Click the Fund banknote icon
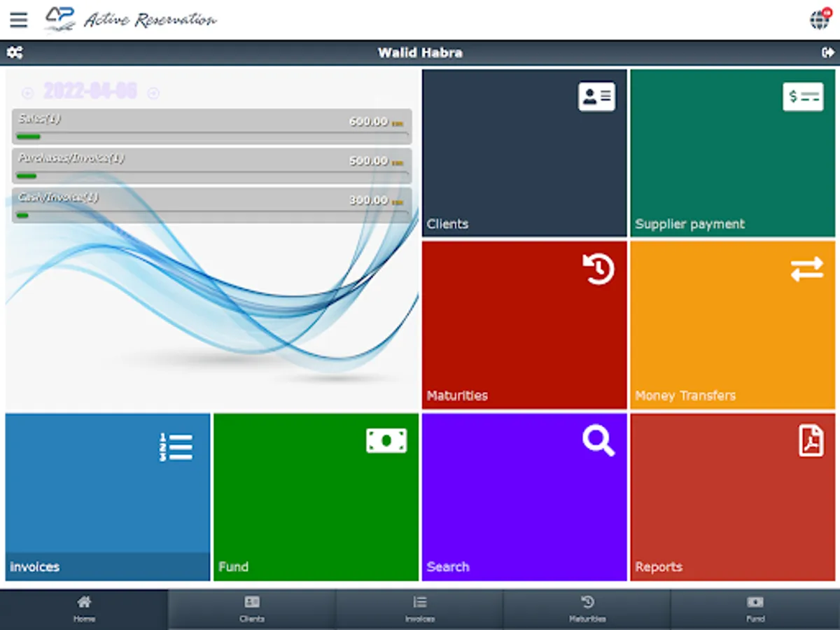Image resolution: width=840 pixels, height=630 pixels. (x=387, y=440)
